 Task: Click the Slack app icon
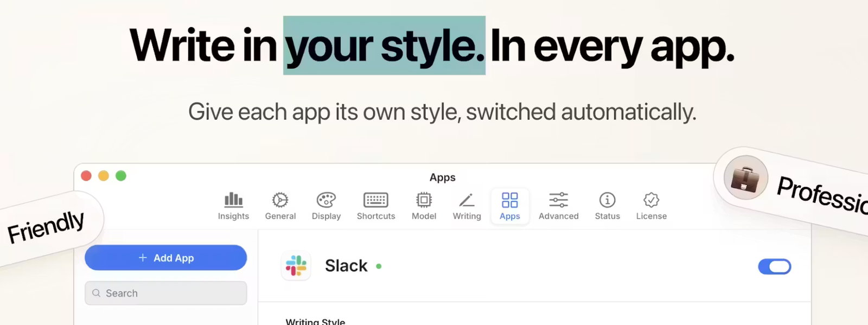click(x=296, y=266)
